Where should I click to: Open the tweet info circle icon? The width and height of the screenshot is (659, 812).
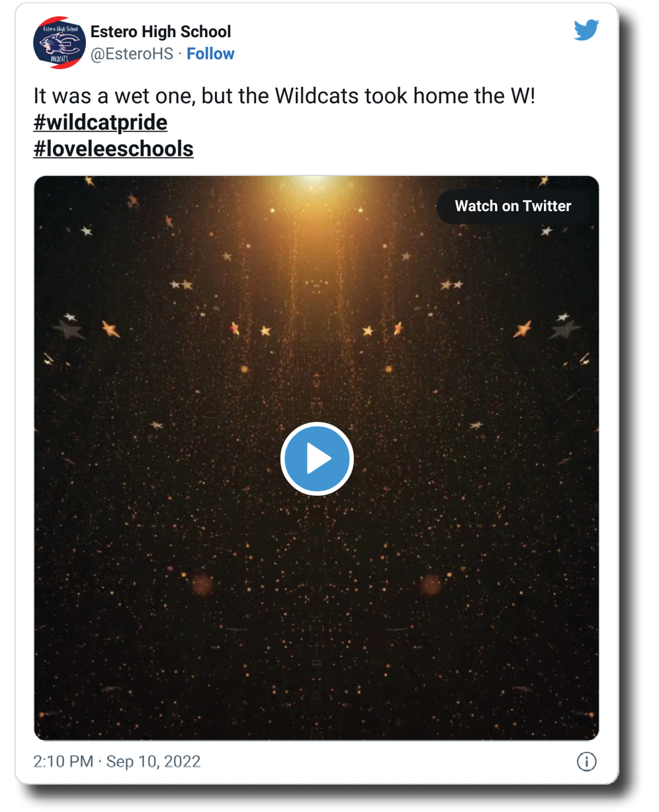(586, 762)
